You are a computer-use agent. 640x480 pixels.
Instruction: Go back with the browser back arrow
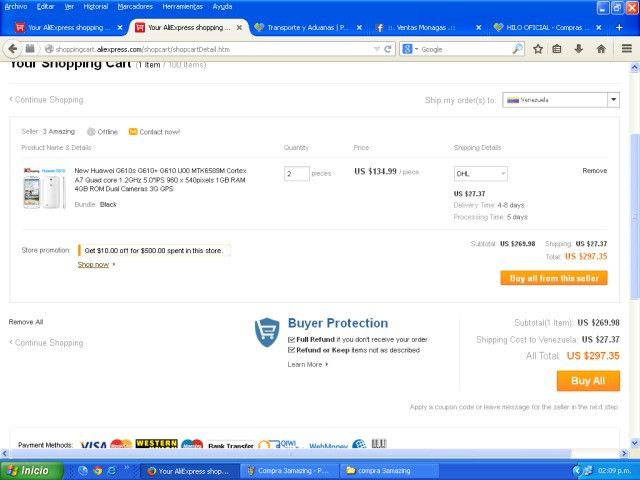click(13, 49)
